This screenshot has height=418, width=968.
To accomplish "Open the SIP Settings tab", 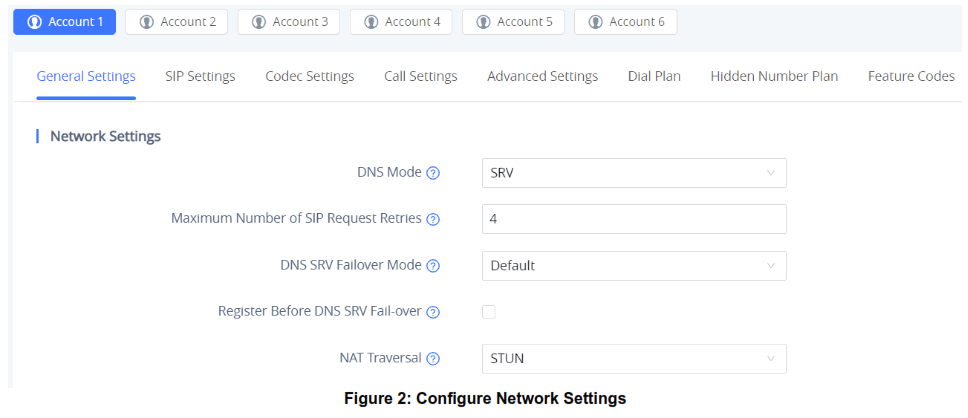I will tap(200, 77).
